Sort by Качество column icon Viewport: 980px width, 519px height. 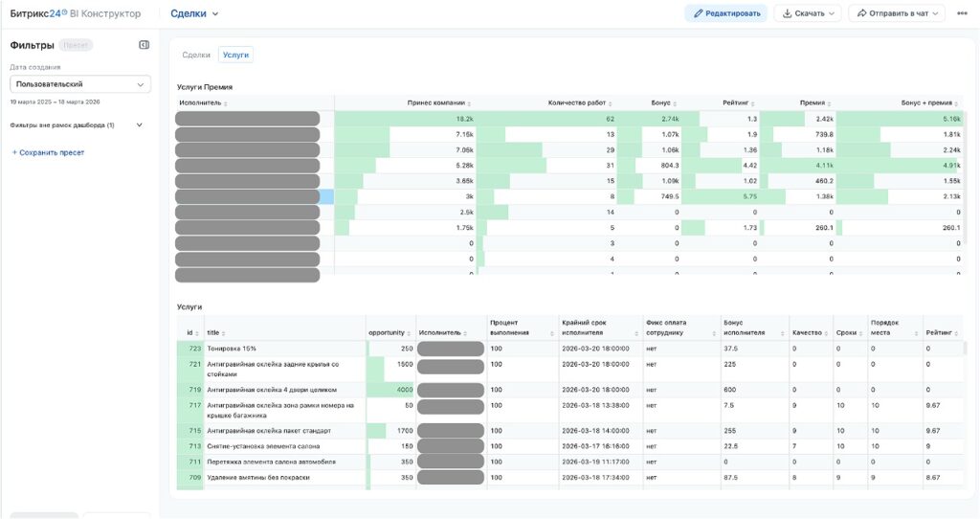tap(826, 333)
